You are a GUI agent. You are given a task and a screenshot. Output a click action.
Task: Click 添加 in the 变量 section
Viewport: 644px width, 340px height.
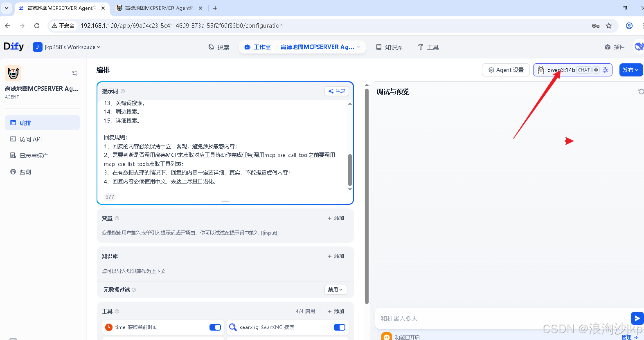pyautogui.click(x=336, y=218)
